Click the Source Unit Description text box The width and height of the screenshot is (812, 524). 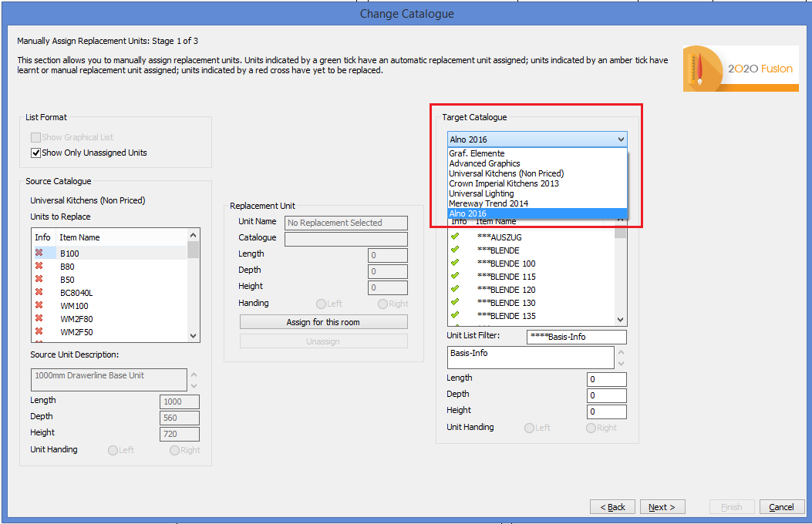109,380
